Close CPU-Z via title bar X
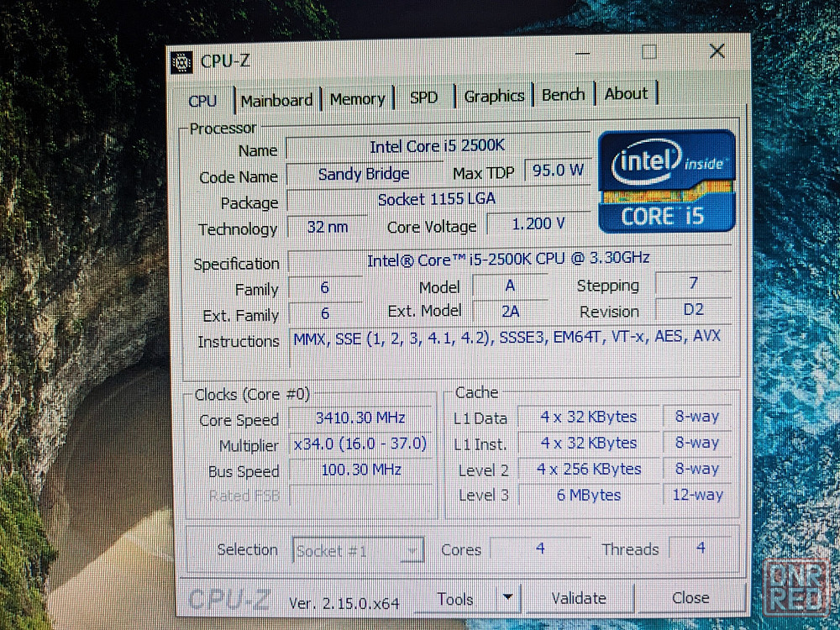Screen dimensions: 840x630 (717, 51)
